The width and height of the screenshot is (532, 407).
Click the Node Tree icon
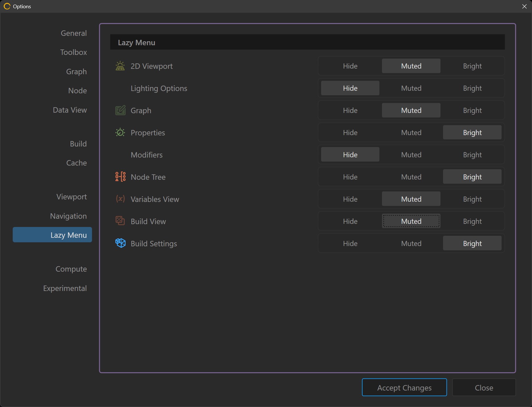pyautogui.click(x=120, y=177)
